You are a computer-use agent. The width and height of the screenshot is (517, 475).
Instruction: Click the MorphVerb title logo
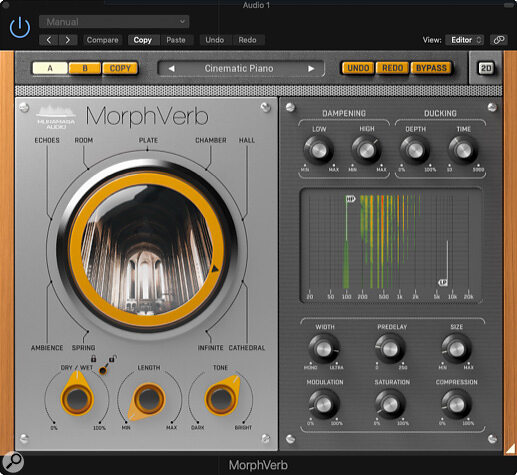point(147,117)
